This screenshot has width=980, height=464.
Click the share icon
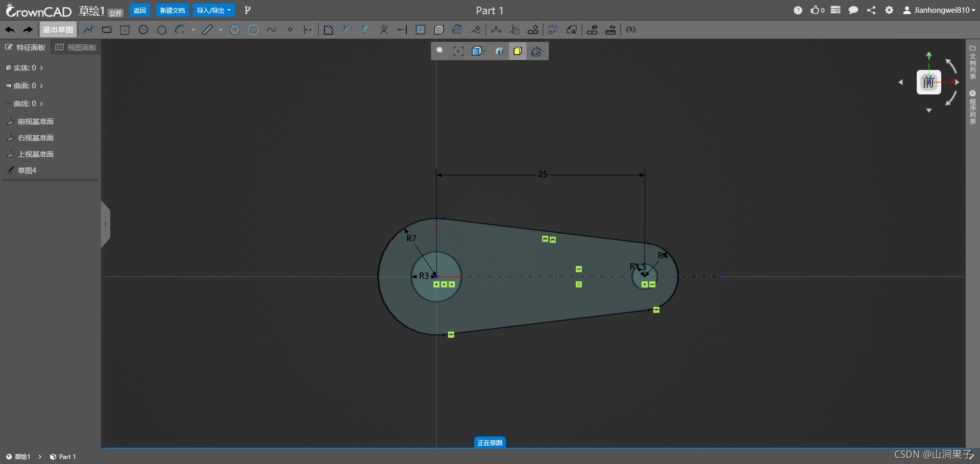tap(871, 10)
